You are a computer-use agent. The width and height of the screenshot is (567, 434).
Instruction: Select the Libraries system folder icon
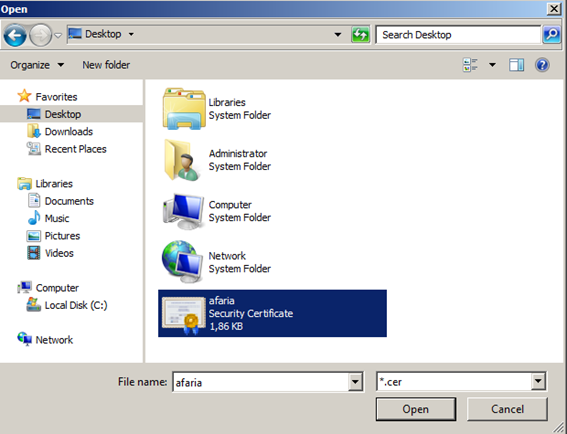click(x=184, y=108)
